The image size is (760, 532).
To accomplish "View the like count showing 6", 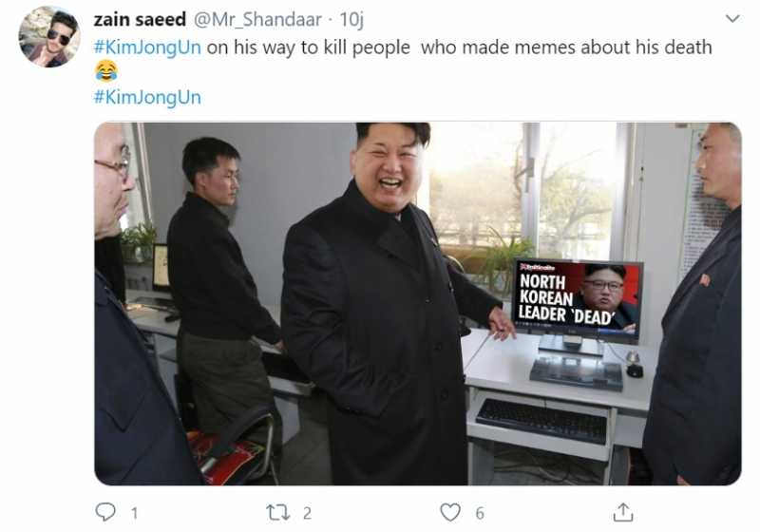I will tap(480, 513).
